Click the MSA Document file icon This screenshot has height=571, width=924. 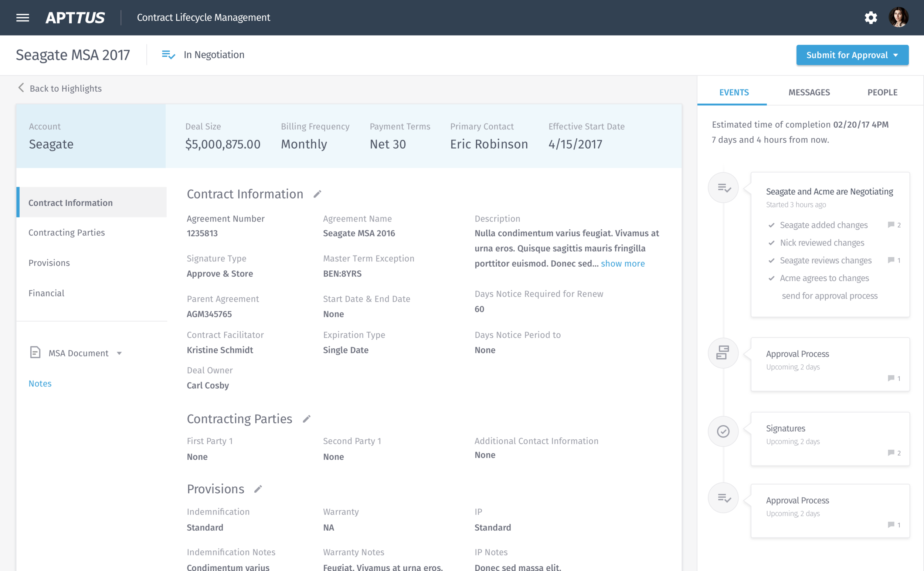tap(35, 353)
